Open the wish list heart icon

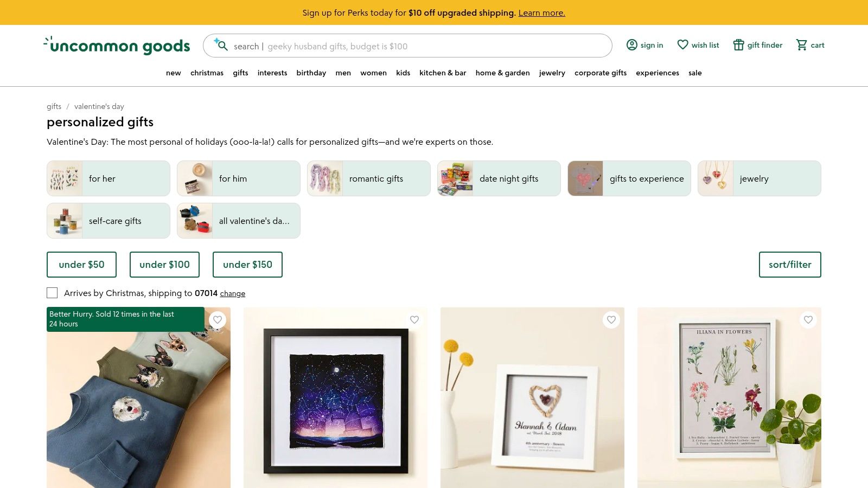pyautogui.click(x=682, y=45)
